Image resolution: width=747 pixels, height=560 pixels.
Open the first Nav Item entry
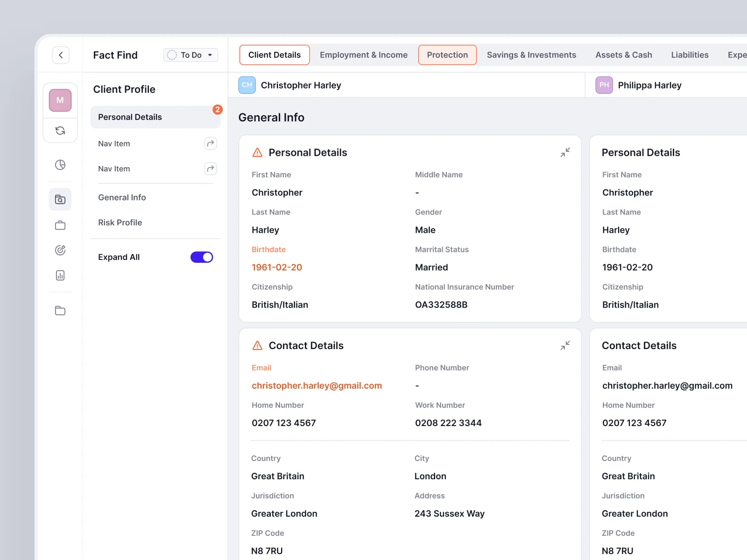pos(114,144)
